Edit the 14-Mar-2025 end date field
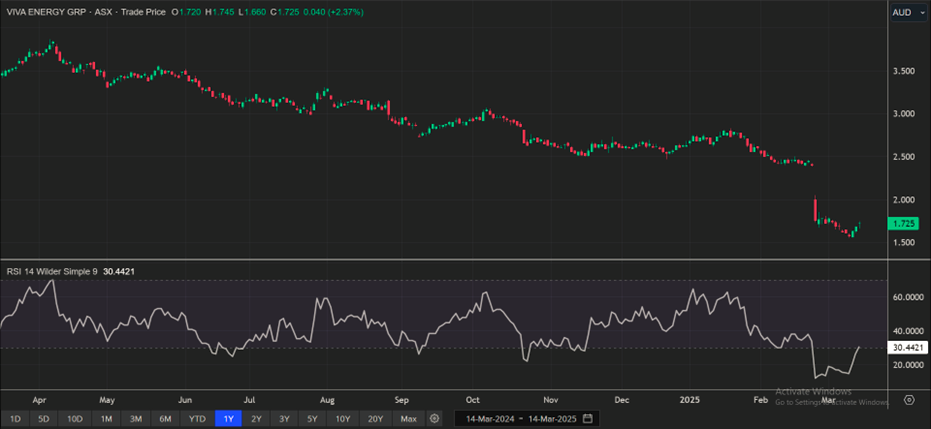The image size is (931, 429). pyautogui.click(x=551, y=418)
